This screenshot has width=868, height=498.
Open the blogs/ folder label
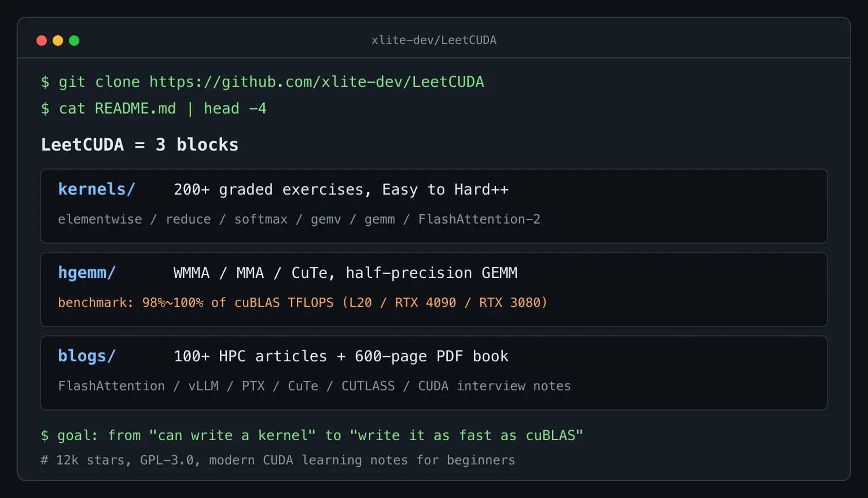(x=87, y=356)
